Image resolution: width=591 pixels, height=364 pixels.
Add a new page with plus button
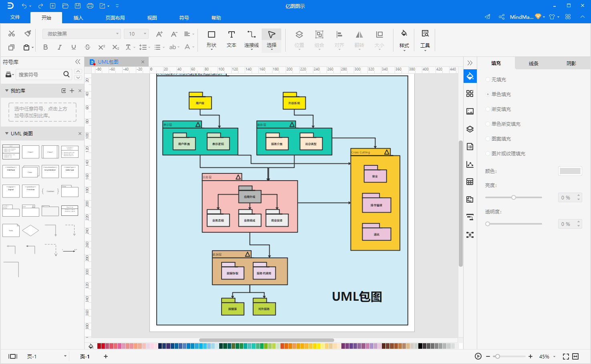coord(106,356)
